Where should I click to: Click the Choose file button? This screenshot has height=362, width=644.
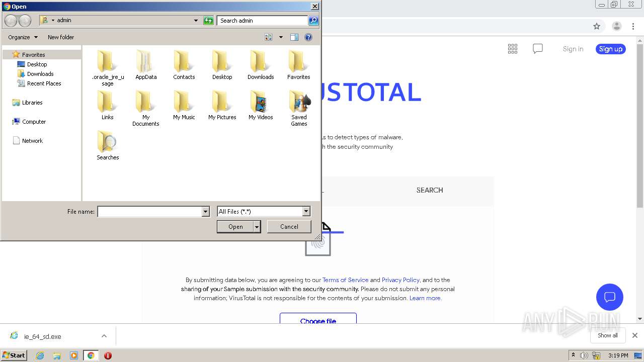coord(318,318)
